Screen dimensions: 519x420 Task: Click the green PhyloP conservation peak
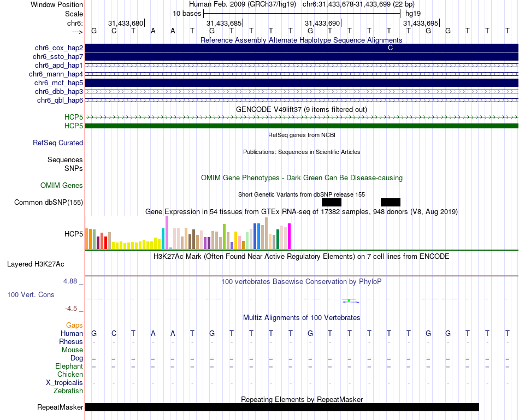[349, 300]
